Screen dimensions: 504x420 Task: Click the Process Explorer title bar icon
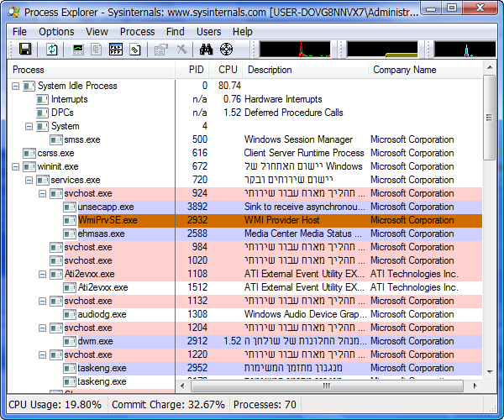click(x=14, y=13)
